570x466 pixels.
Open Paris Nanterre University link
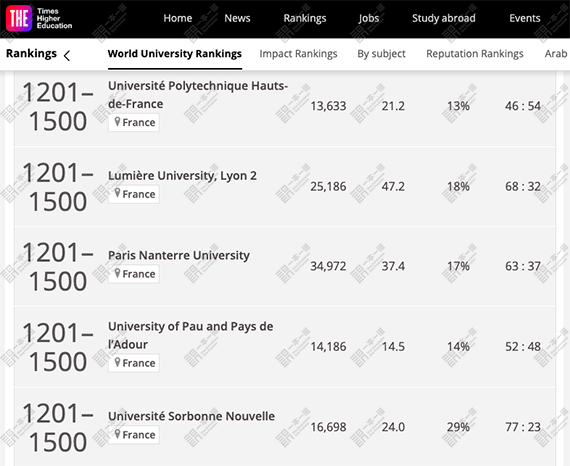pyautogui.click(x=178, y=255)
